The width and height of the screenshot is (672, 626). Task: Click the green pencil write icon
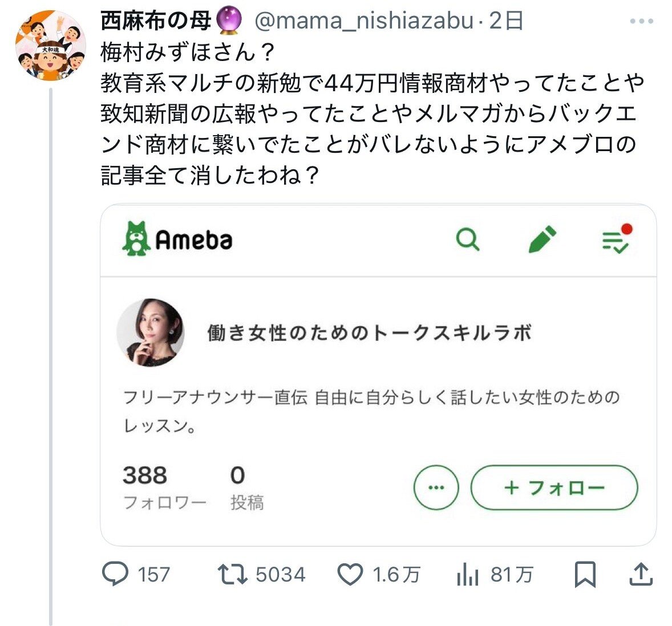click(542, 239)
